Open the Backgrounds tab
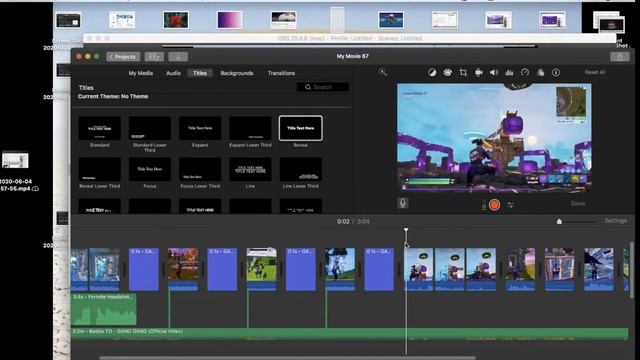The width and height of the screenshot is (640, 360). point(237,73)
